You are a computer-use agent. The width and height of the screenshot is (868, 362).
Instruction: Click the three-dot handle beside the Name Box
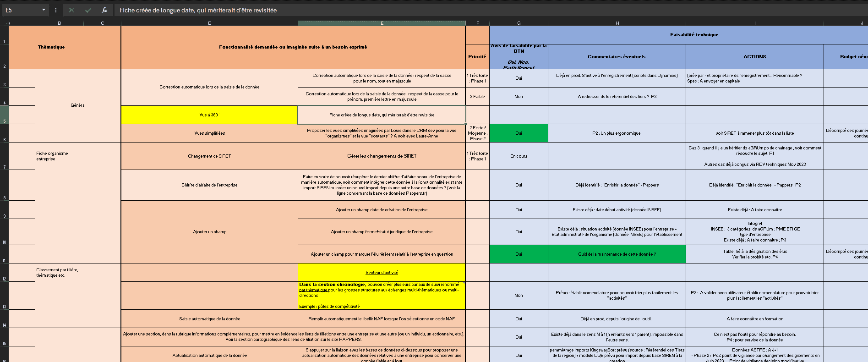point(56,10)
